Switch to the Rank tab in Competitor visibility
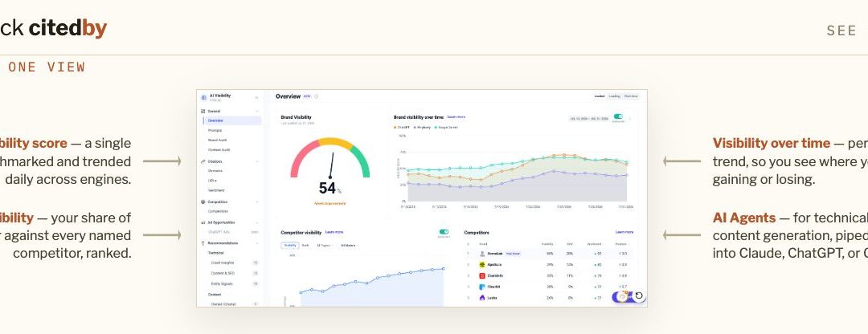The image size is (868, 334). [x=305, y=246]
